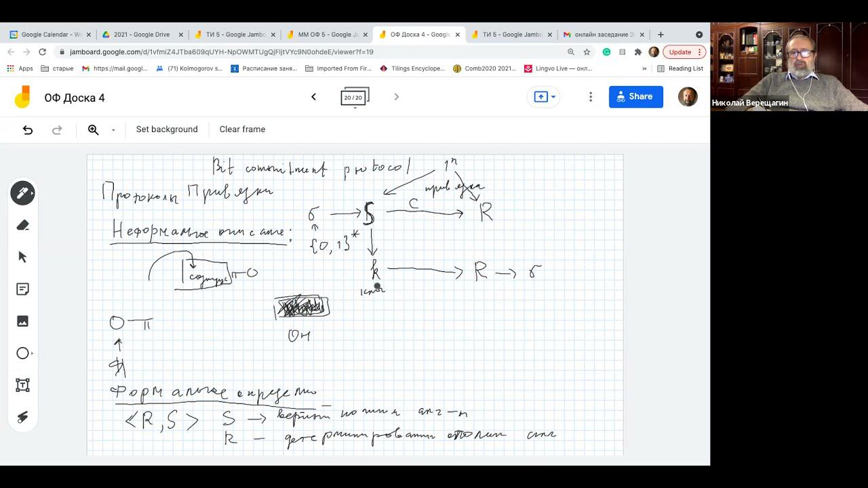Expand the zoom level dropdown arrow
Screen dimensions: 868x488
pos(113,129)
